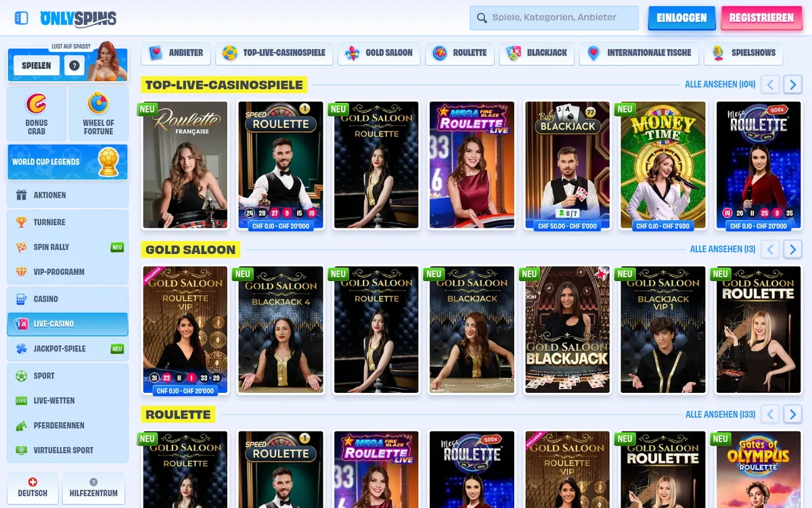
Task: Click Alle ansehen (13) for Gold Saloon
Action: pyautogui.click(x=723, y=249)
